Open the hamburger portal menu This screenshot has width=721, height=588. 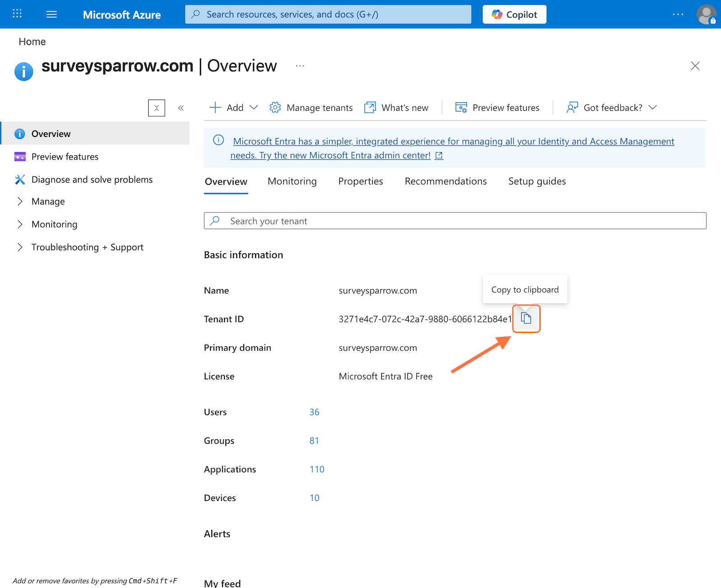[x=51, y=14]
